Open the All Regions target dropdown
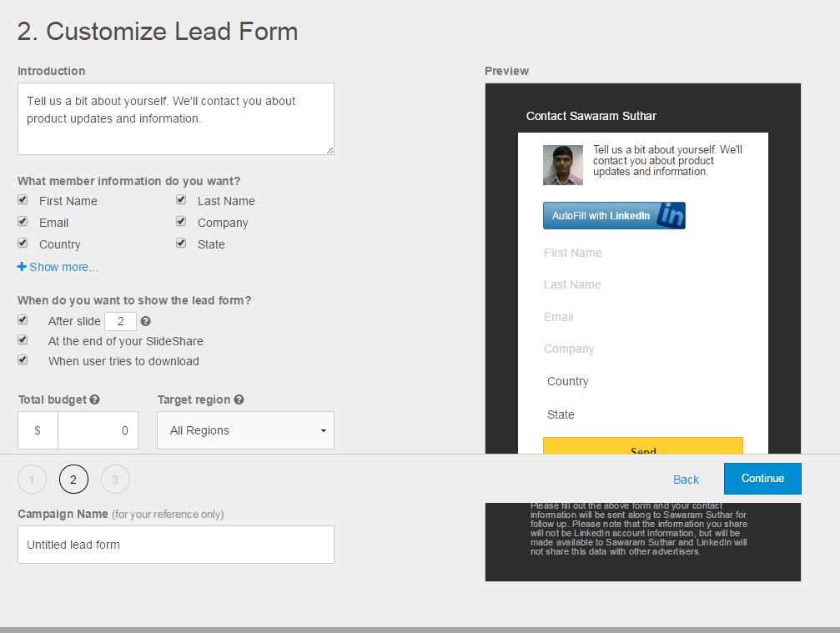 click(x=245, y=430)
